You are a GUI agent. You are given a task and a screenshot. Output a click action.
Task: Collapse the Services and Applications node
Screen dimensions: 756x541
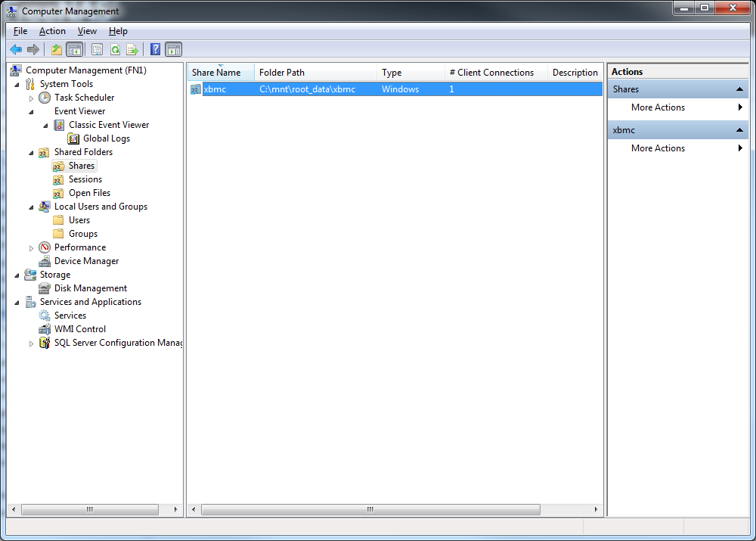point(17,303)
